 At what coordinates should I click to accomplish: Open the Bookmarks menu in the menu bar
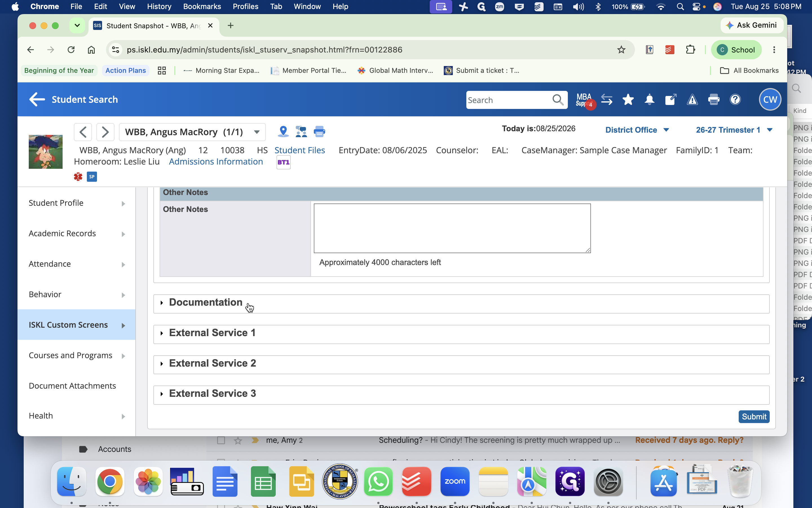pos(202,6)
